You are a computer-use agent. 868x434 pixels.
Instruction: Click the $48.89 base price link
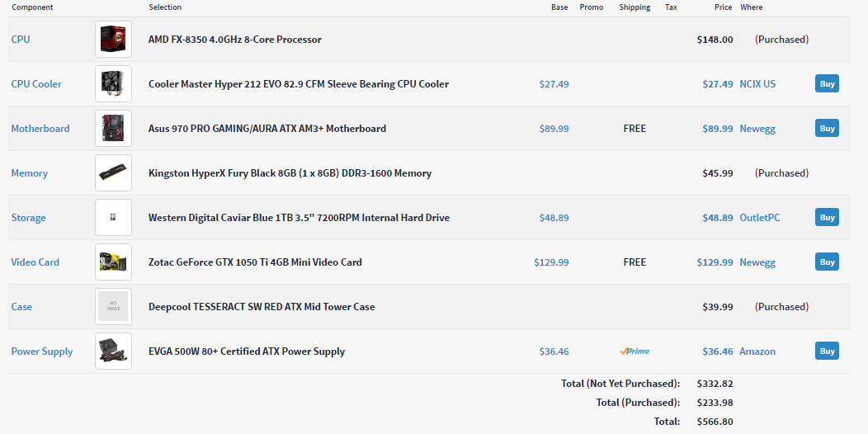pos(554,218)
